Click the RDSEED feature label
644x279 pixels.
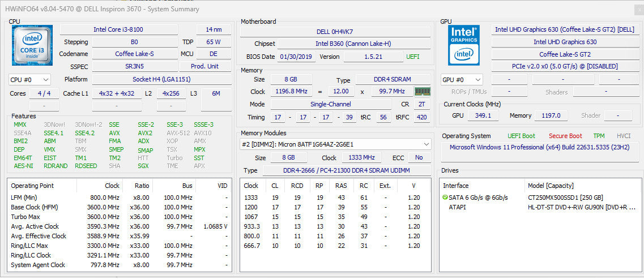(86, 166)
